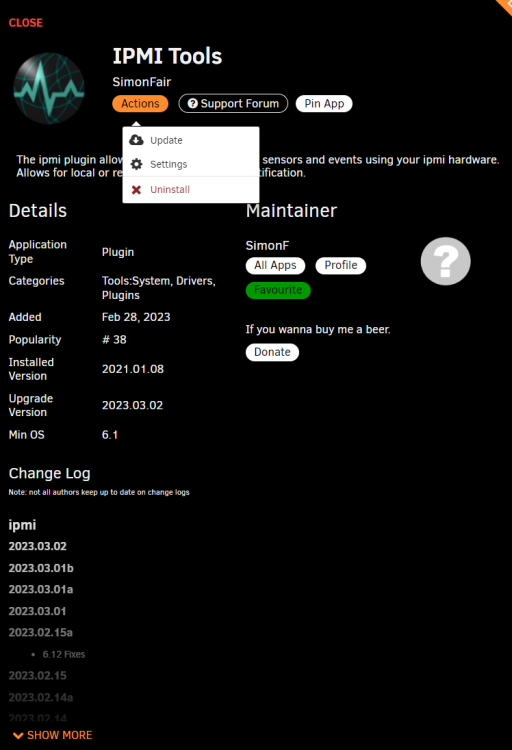Click the Min OS value 6.1
512x750 pixels.
110,435
